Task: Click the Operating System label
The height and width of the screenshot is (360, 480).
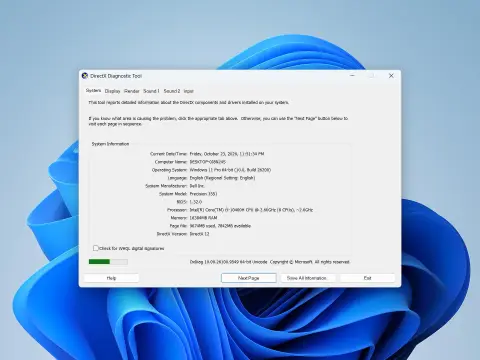Action: pos(170,170)
